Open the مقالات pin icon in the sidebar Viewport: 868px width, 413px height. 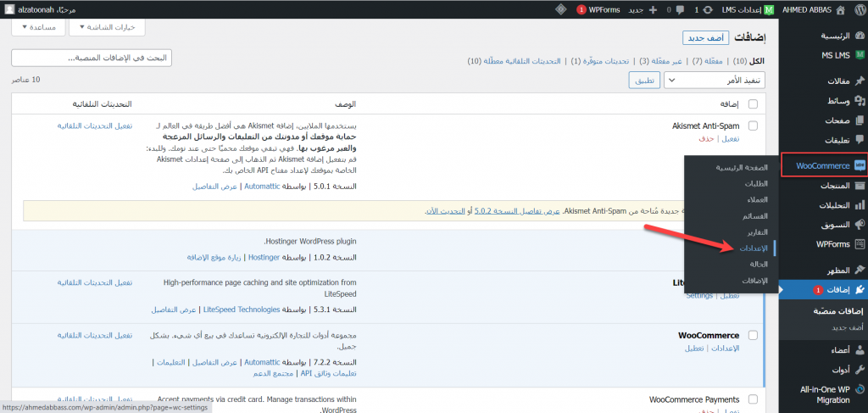(x=860, y=81)
